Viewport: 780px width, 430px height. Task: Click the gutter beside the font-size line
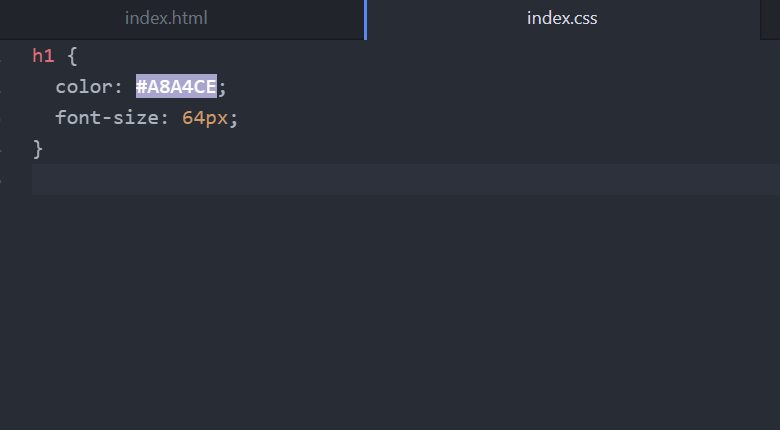[x=10, y=118]
